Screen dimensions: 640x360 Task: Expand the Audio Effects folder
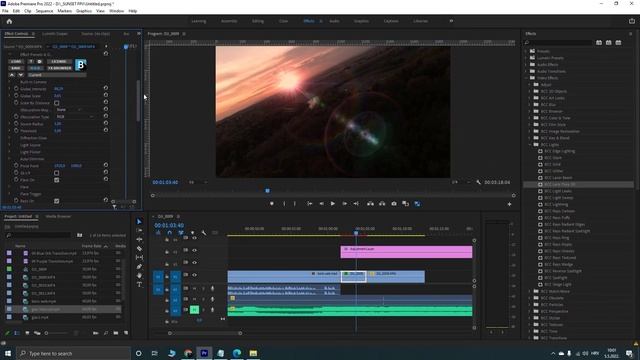tap(526, 64)
